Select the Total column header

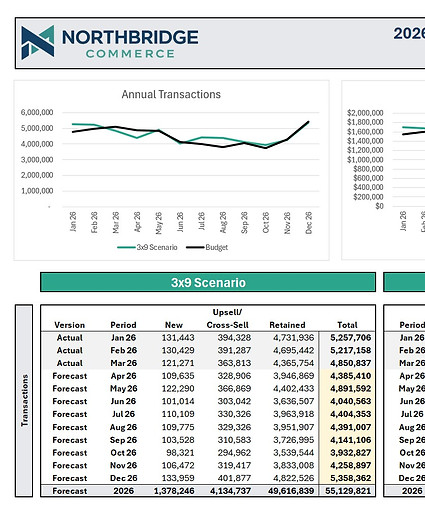(x=347, y=325)
